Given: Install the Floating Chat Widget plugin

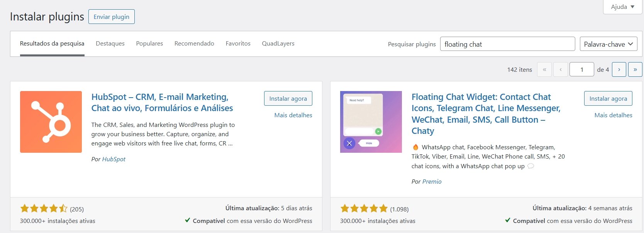Looking at the screenshot, I should tap(608, 98).
